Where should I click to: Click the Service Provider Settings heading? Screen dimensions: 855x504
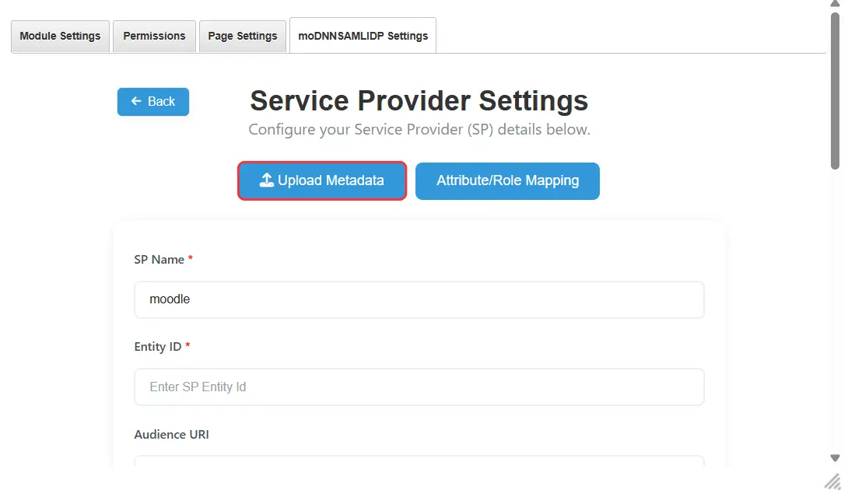click(418, 100)
